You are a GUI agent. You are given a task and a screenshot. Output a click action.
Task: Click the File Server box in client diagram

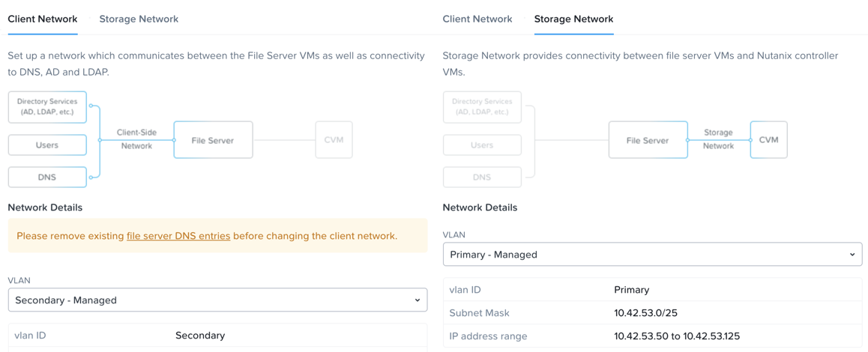coord(213,140)
